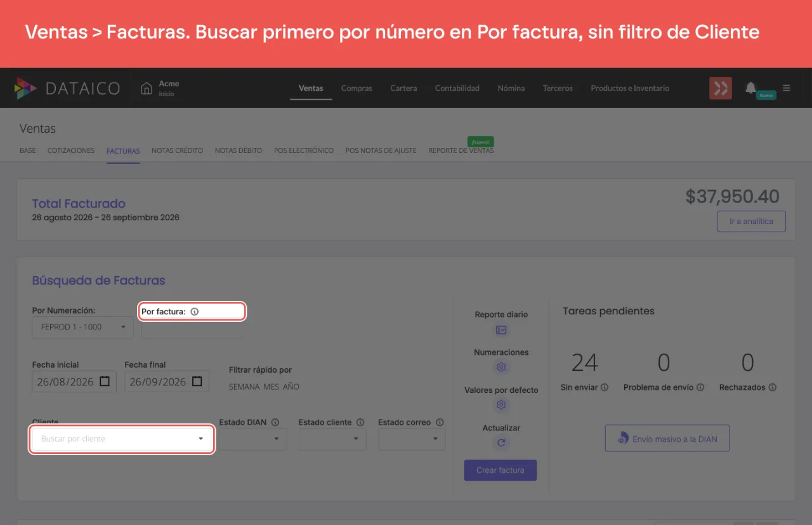812x525 pixels.
Task: Expand the Estado cliente dropdown
Action: pos(332,439)
